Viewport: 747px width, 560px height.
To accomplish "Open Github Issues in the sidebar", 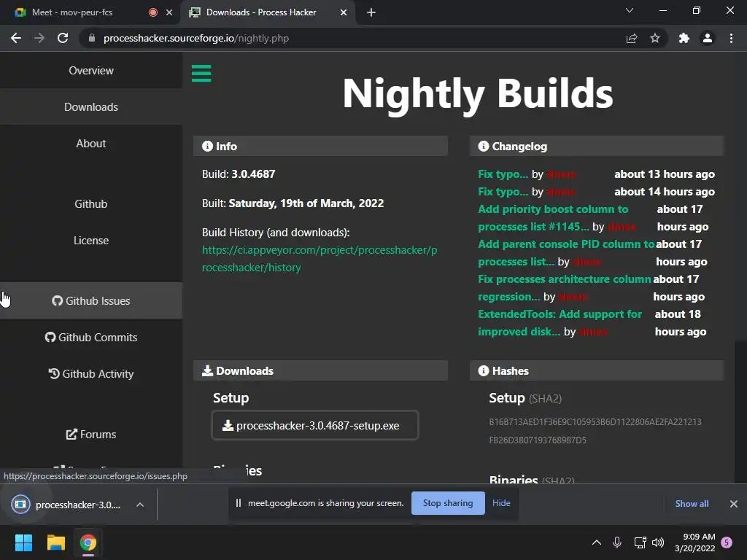I will tap(91, 301).
